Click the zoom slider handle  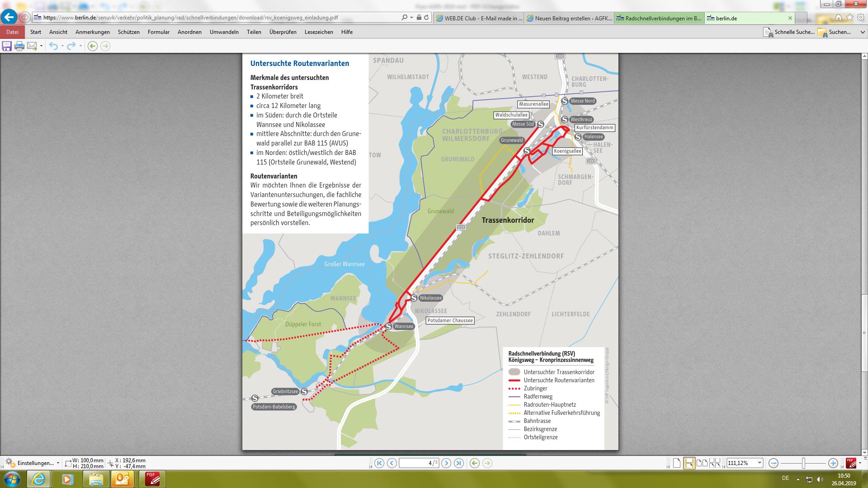(x=803, y=463)
